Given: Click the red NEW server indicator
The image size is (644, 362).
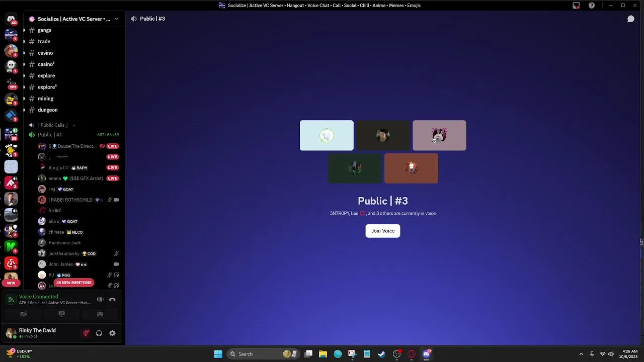Looking at the screenshot, I should point(11,283).
